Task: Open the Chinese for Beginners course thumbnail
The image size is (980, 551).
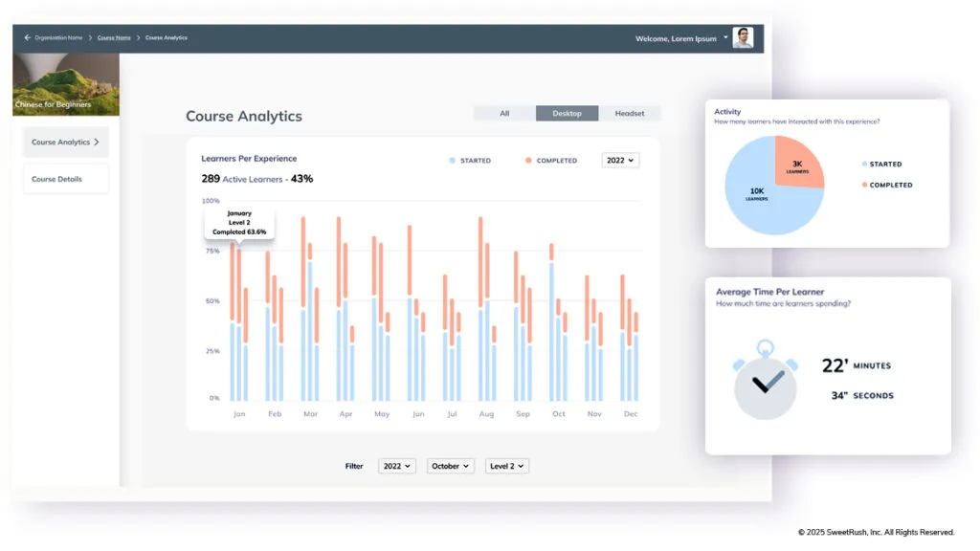Action: pyautogui.click(x=65, y=81)
